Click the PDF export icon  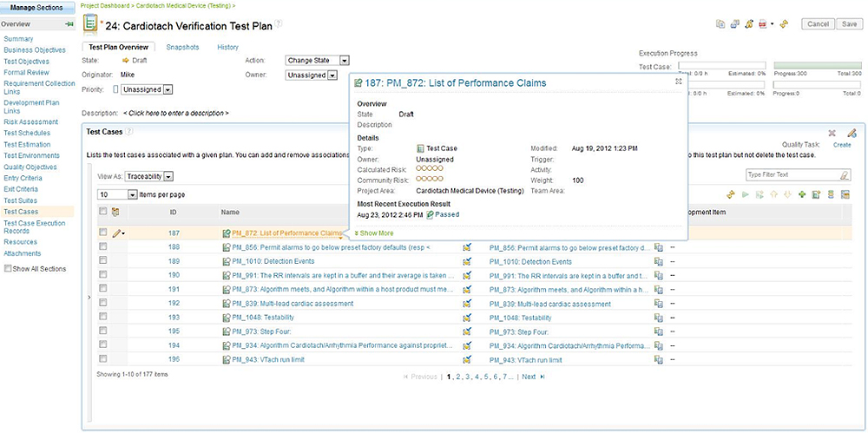pyautogui.click(x=763, y=23)
